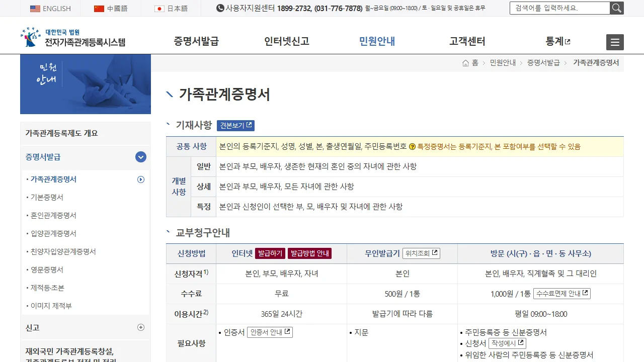Click 신청자격 row header
Screen dimensions: 644x362
[x=191, y=274]
